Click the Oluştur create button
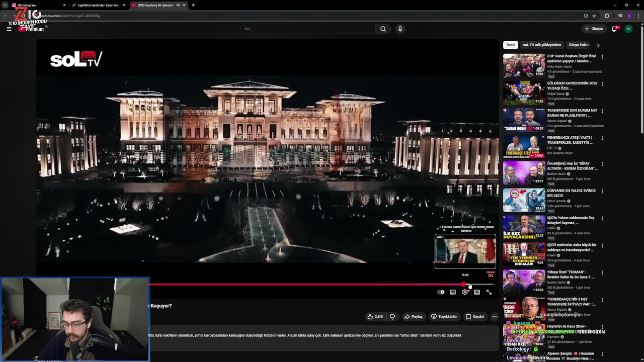644x362 pixels. (594, 29)
